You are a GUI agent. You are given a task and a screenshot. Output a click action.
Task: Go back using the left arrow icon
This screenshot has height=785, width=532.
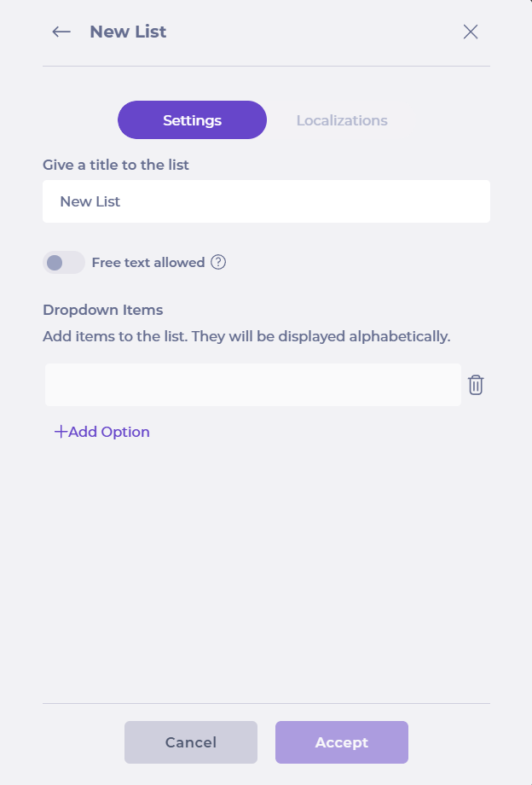[61, 32]
